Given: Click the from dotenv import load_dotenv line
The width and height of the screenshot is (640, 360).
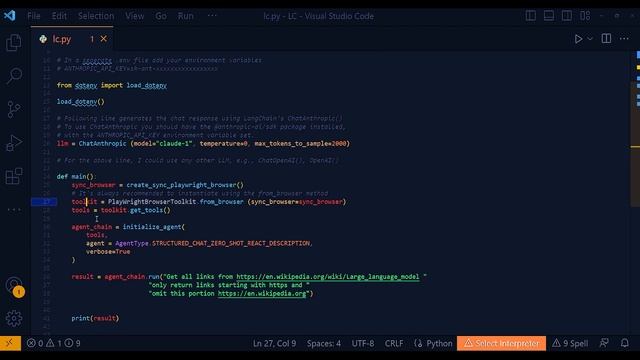Looking at the screenshot, I should 112,85.
